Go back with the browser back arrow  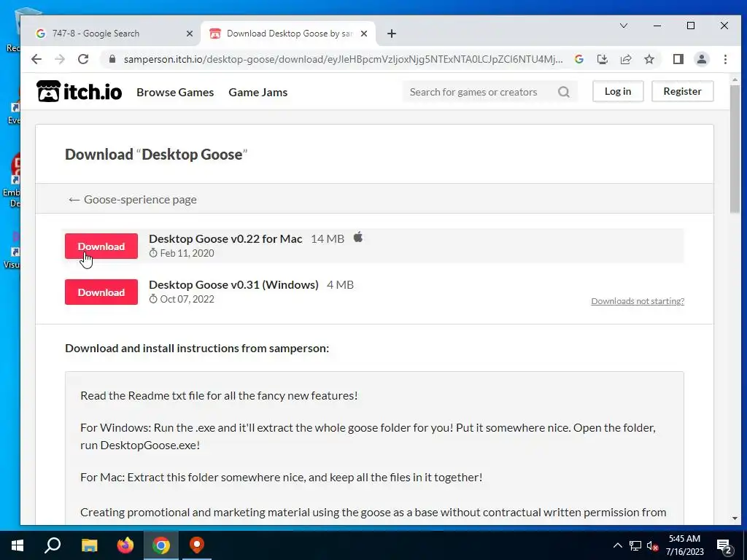click(x=36, y=59)
